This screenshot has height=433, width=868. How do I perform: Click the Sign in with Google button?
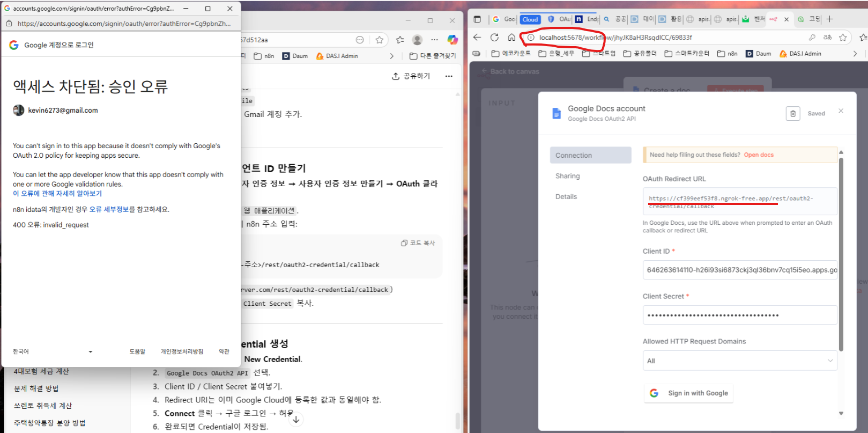click(688, 393)
